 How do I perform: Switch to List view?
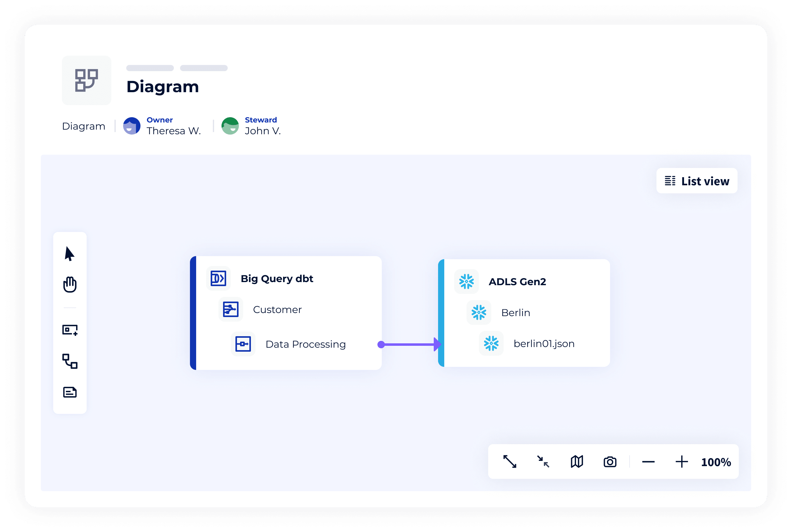pos(697,181)
